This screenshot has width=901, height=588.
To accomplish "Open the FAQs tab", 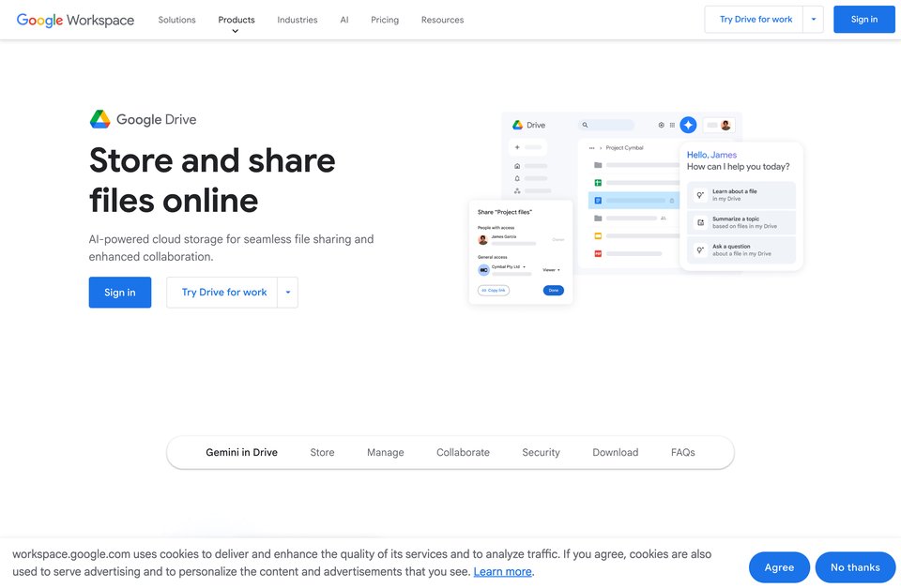I will click(683, 452).
